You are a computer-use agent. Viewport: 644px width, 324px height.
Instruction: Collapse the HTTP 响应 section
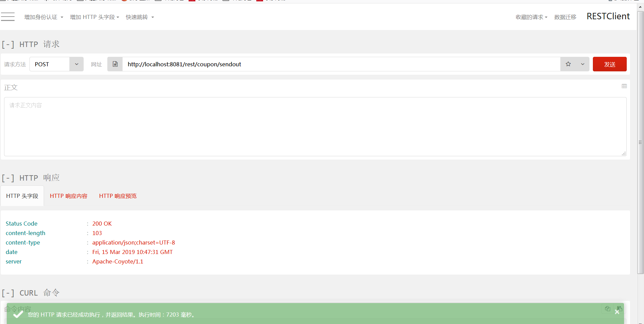(x=8, y=178)
